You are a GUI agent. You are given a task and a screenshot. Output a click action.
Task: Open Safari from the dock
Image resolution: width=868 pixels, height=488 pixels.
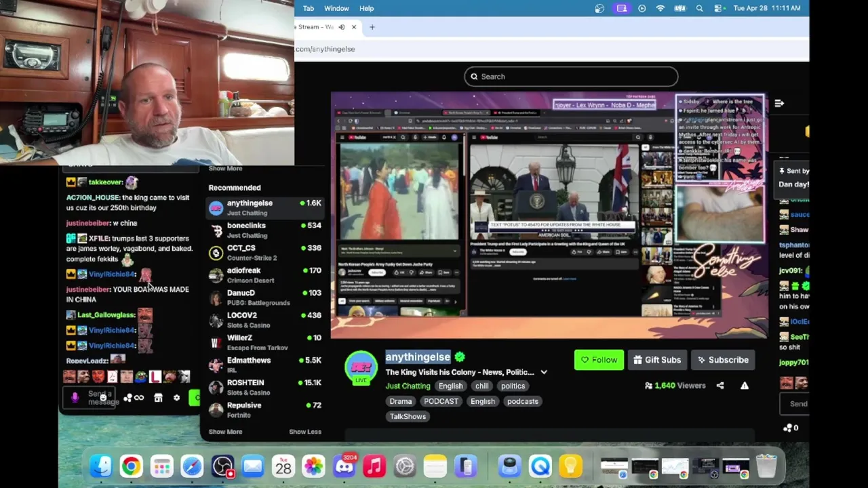point(192,466)
